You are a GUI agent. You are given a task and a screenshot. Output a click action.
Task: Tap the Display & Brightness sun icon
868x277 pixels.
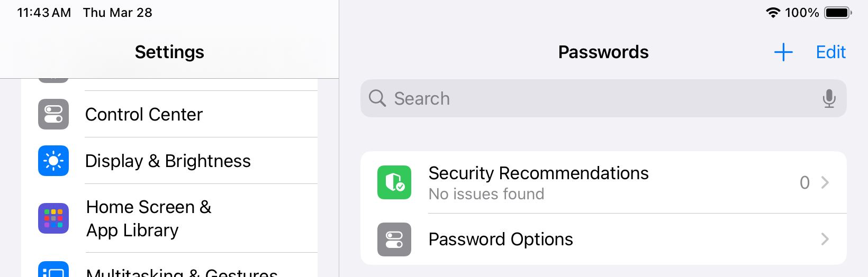[53, 161]
